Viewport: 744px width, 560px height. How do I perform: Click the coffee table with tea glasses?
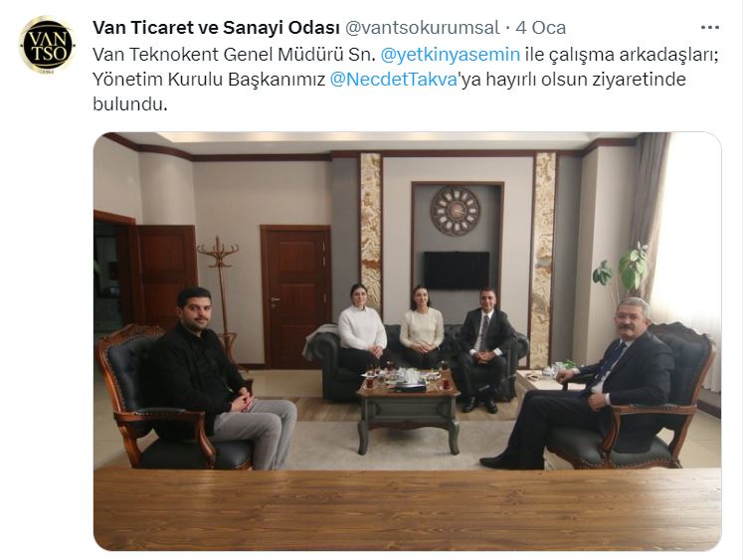408,407
